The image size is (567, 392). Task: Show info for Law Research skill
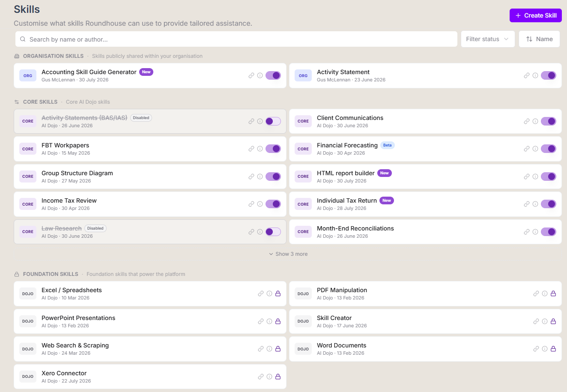point(260,232)
